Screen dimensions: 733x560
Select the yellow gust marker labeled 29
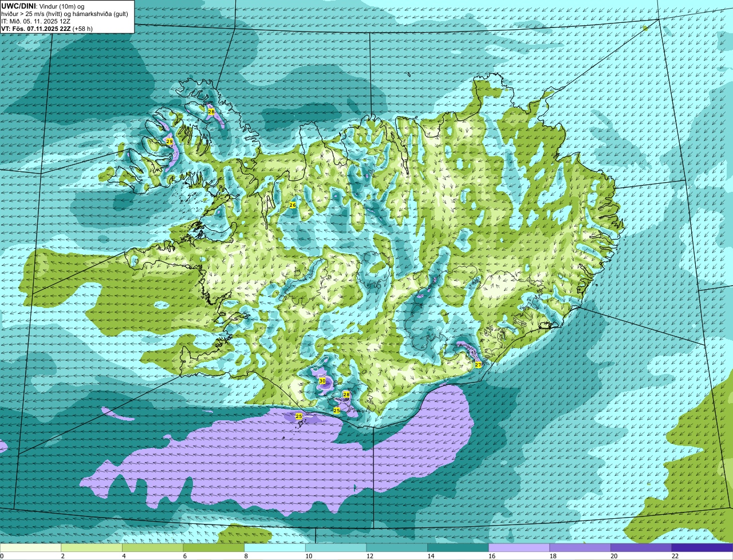point(170,141)
